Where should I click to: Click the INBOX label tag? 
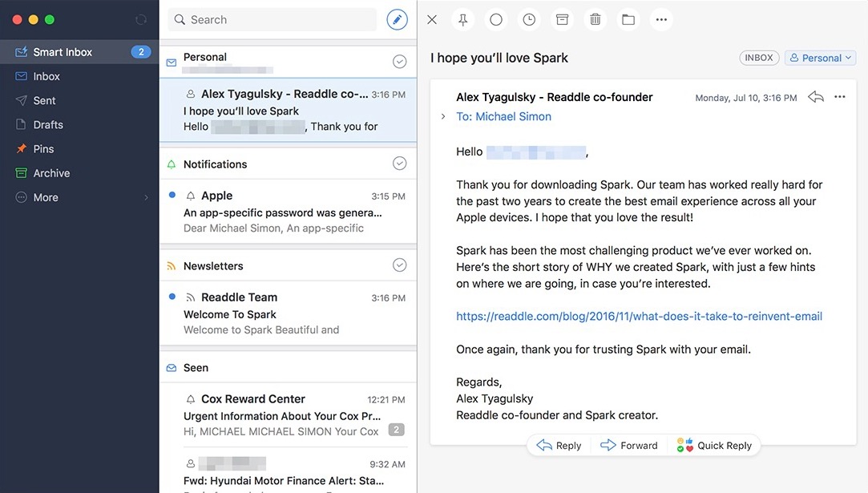pyautogui.click(x=759, y=58)
